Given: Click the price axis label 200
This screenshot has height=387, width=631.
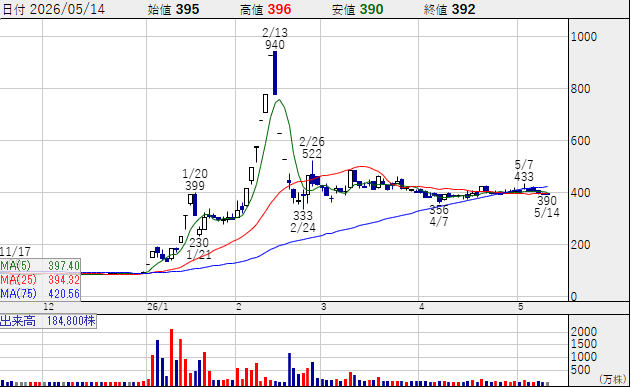Looking at the screenshot, I should tap(580, 245).
